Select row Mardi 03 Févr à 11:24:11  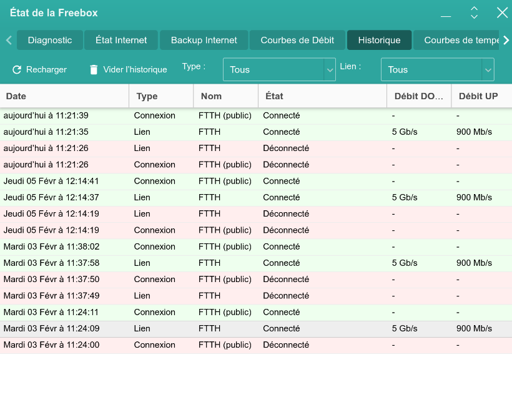click(256, 312)
